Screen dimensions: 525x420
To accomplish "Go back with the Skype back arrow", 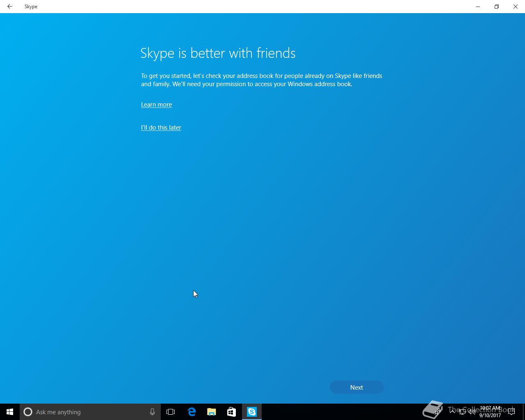I will (10, 7).
